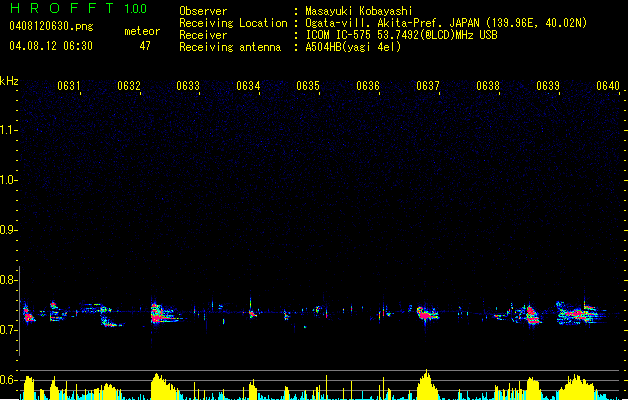Click the 0635 time marker
The image size is (629, 400).
point(308,85)
